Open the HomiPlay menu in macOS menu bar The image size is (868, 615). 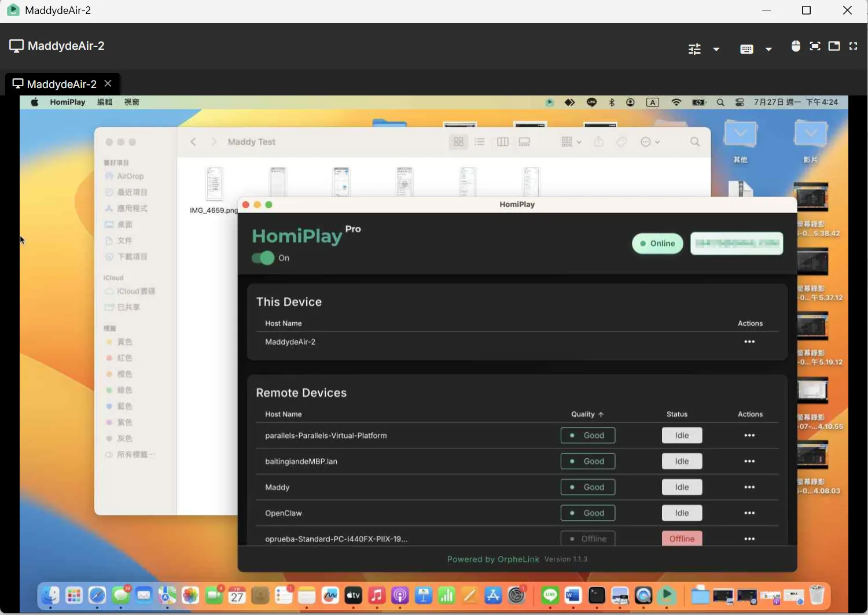click(68, 102)
